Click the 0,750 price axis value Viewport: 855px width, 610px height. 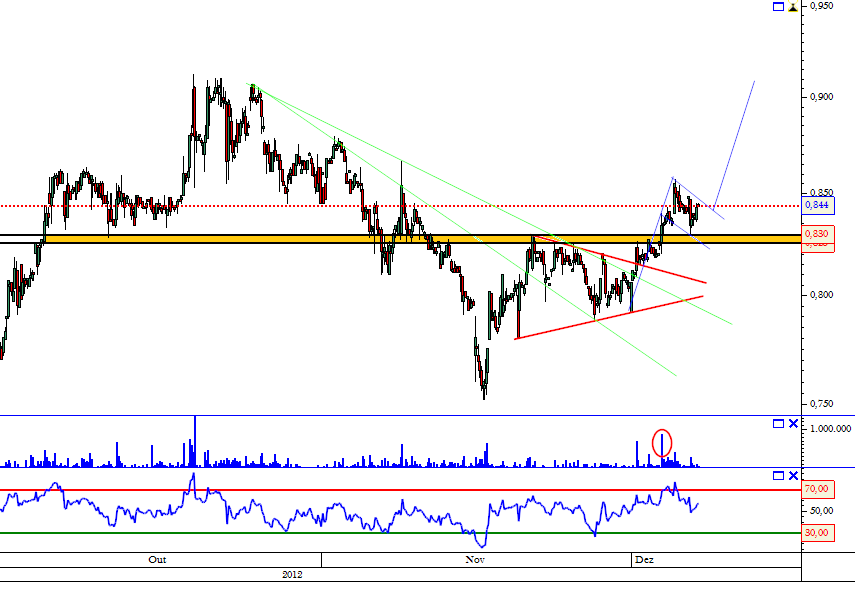(x=821, y=404)
